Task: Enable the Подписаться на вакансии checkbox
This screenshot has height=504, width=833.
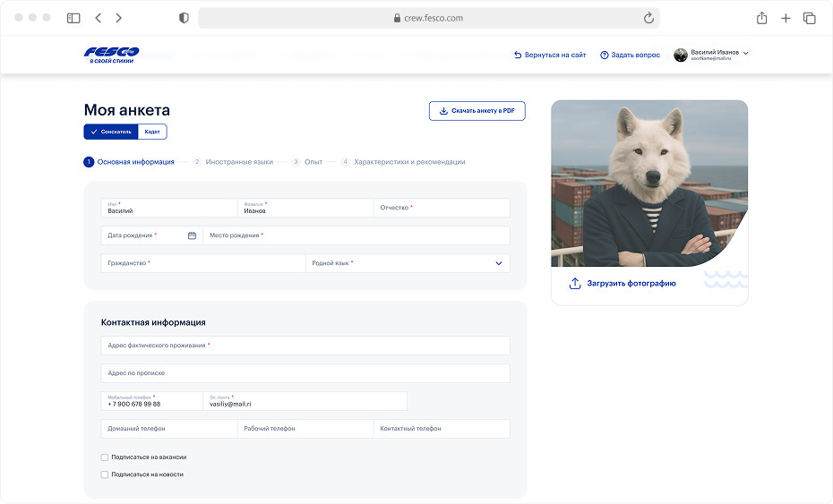Action: click(x=105, y=457)
